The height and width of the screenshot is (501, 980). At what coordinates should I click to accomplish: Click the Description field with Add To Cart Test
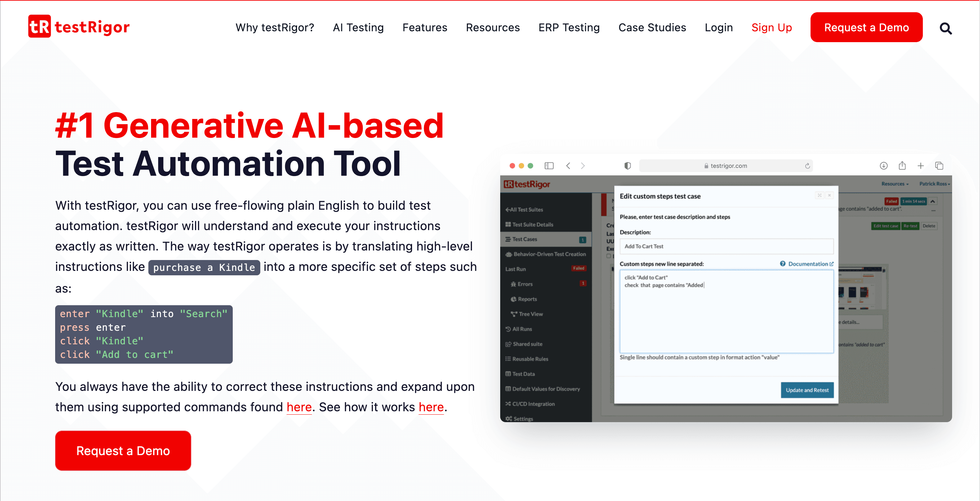click(x=726, y=246)
